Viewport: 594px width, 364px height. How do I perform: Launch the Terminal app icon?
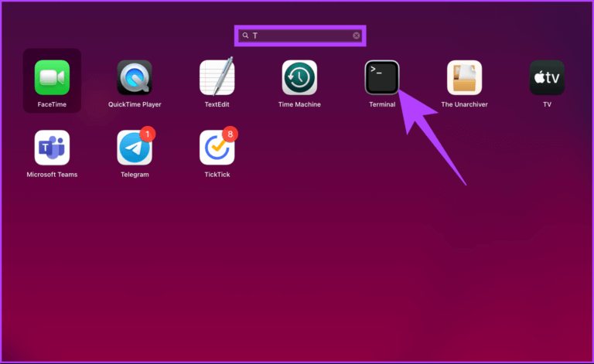click(x=382, y=77)
